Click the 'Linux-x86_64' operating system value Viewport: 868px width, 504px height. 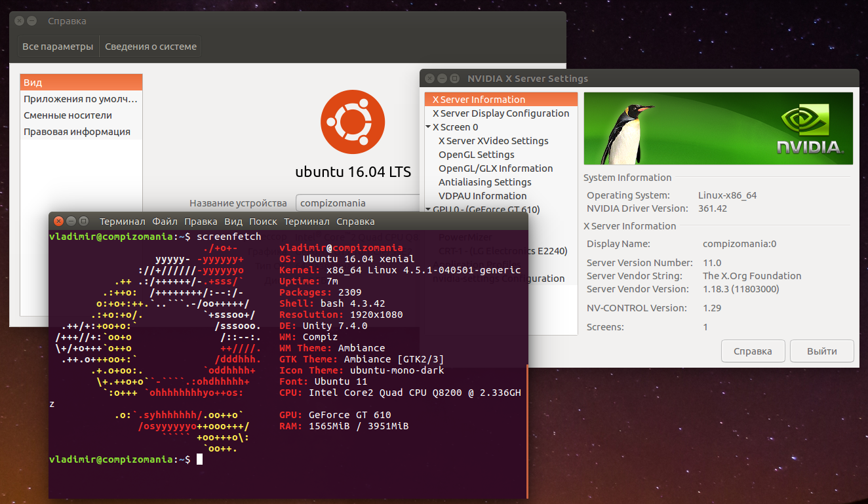point(728,195)
